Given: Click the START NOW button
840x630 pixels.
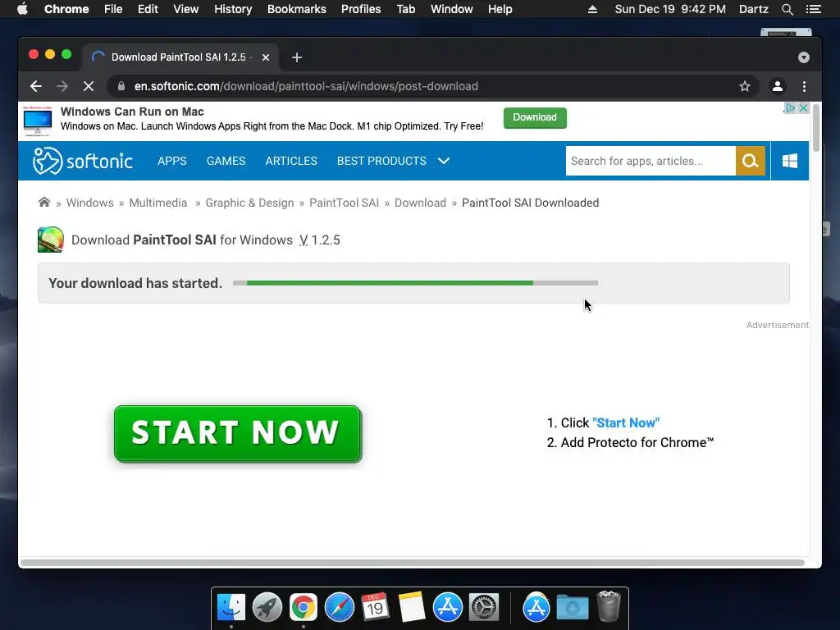Looking at the screenshot, I should 238,434.
